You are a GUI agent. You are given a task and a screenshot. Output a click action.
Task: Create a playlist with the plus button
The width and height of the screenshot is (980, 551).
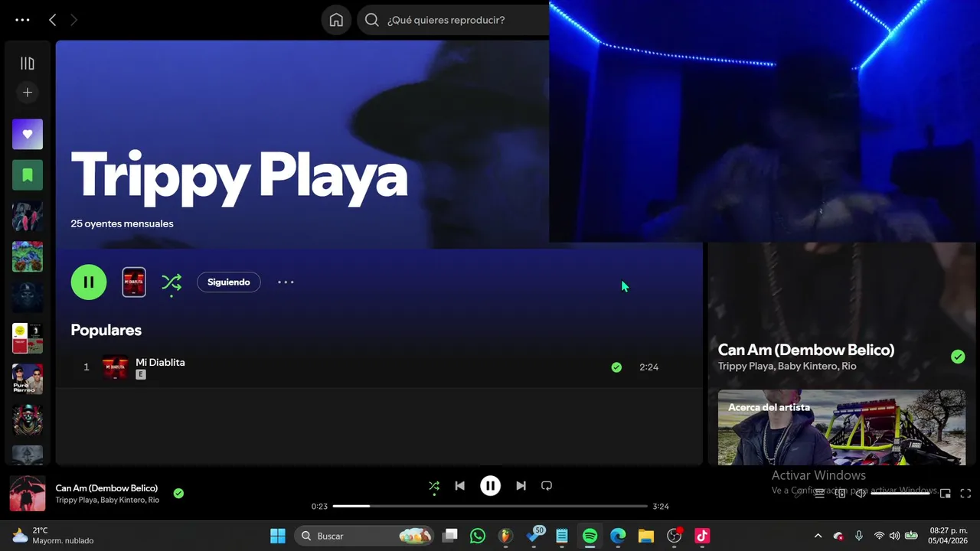click(28, 93)
